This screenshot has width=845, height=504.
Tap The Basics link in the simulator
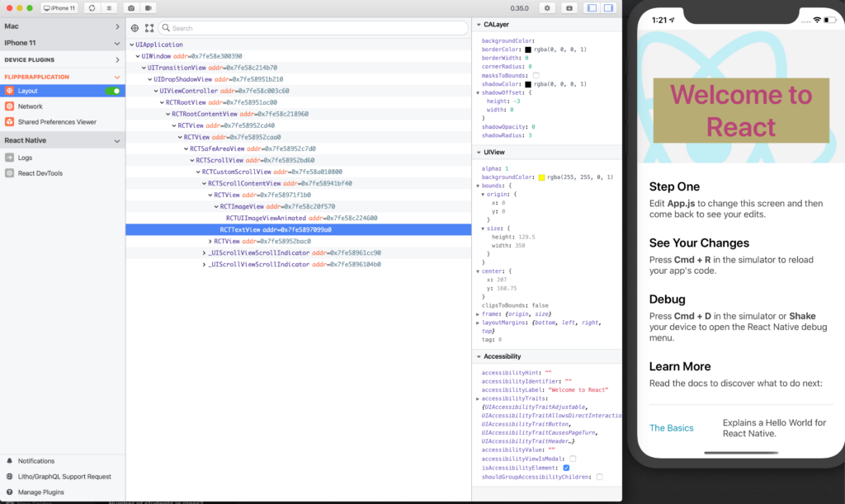672,428
